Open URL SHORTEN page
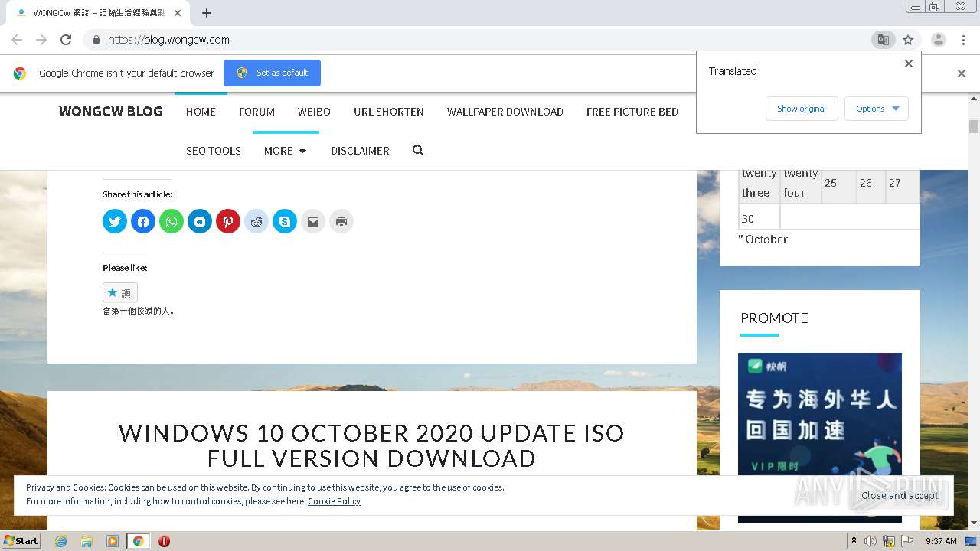Screen dimensions: 980x551 pyautogui.click(x=388, y=112)
